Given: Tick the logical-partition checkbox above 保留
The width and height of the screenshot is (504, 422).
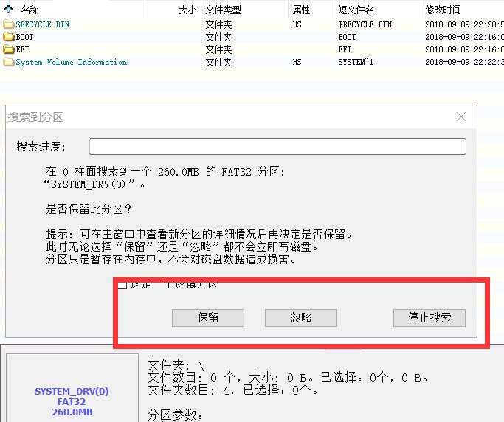Looking at the screenshot, I should click(x=122, y=285).
